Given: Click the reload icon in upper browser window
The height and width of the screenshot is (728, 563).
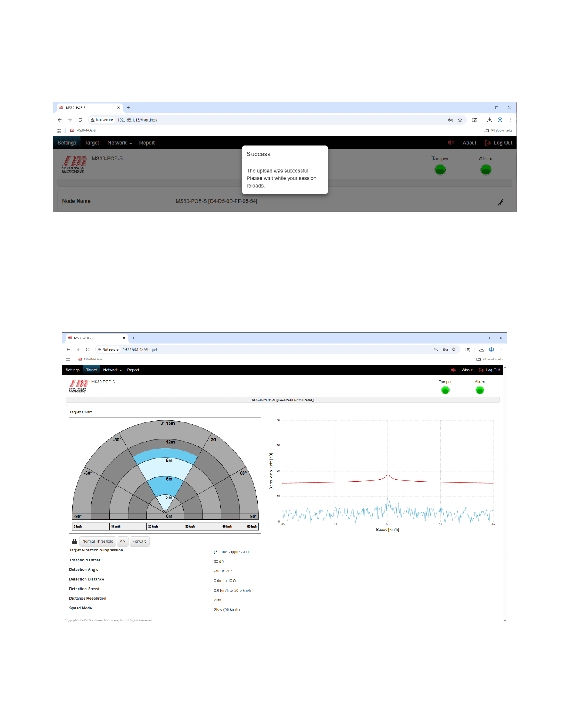Looking at the screenshot, I should pos(80,120).
